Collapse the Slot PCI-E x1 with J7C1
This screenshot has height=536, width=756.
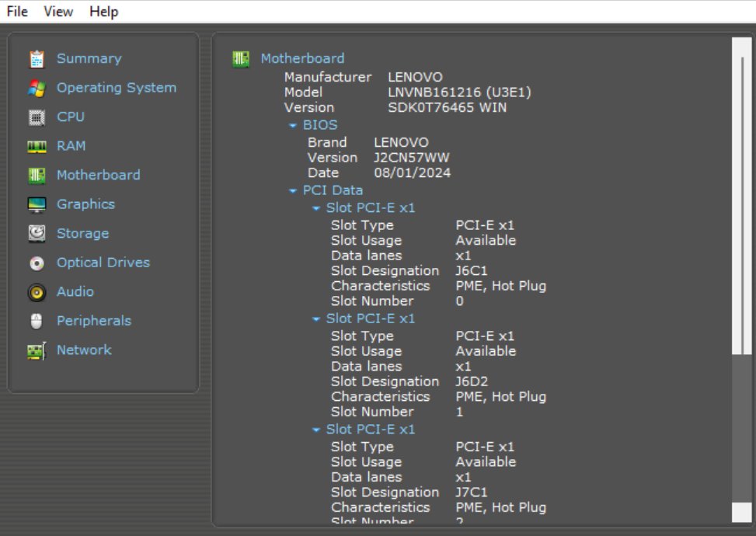click(x=315, y=430)
